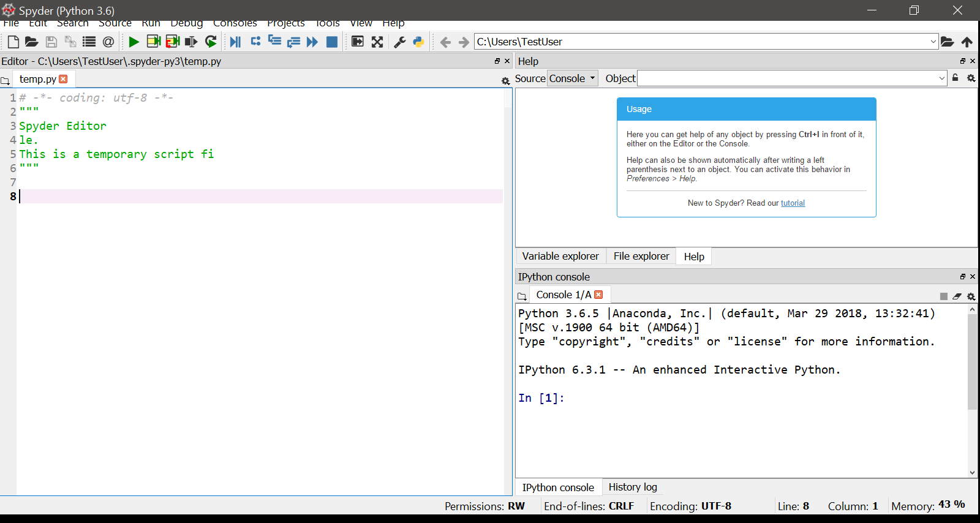Viewport: 980px width, 523px height.
Task: Step over current line debug icon
Action: 255,42
